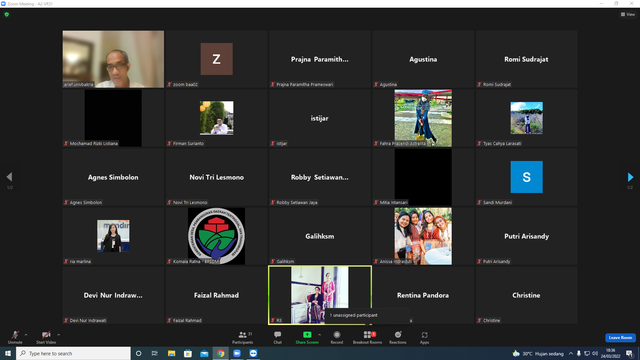The width and height of the screenshot is (640, 360).
Task: Select Prajna Paramitha Prameswari tile
Action: [320, 59]
